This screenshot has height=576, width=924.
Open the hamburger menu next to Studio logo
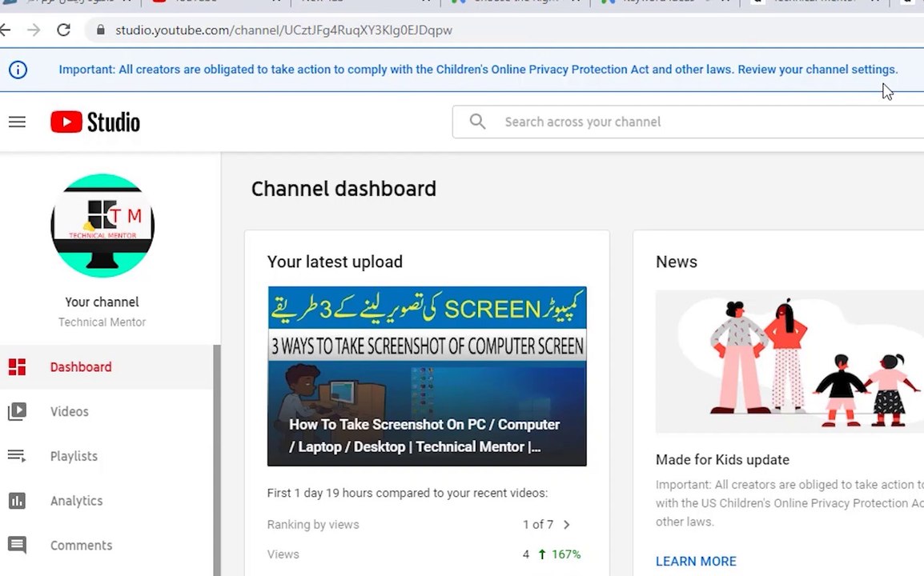click(x=17, y=122)
